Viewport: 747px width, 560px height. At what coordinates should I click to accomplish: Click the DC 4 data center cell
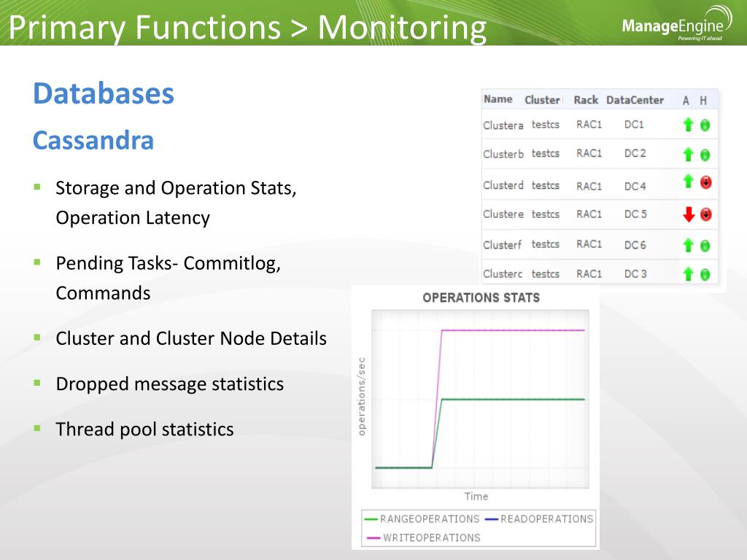[x=635, y=186]
